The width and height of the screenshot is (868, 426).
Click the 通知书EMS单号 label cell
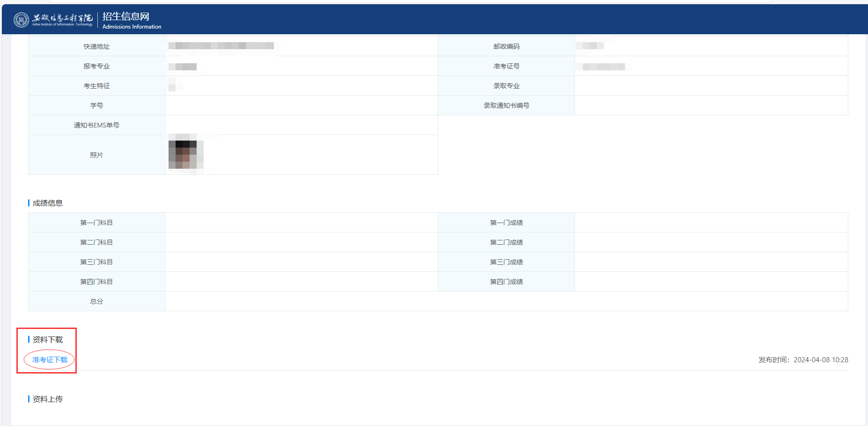(96, 125)
